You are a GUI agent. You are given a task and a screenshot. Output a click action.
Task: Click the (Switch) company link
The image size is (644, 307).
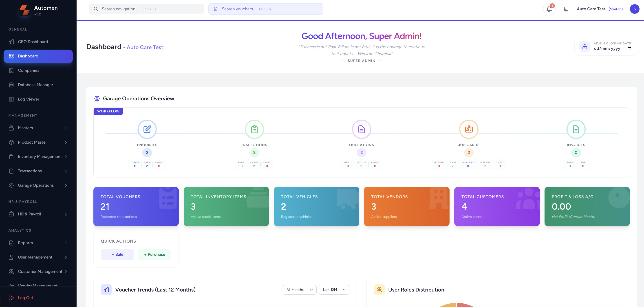pos(615,9)
